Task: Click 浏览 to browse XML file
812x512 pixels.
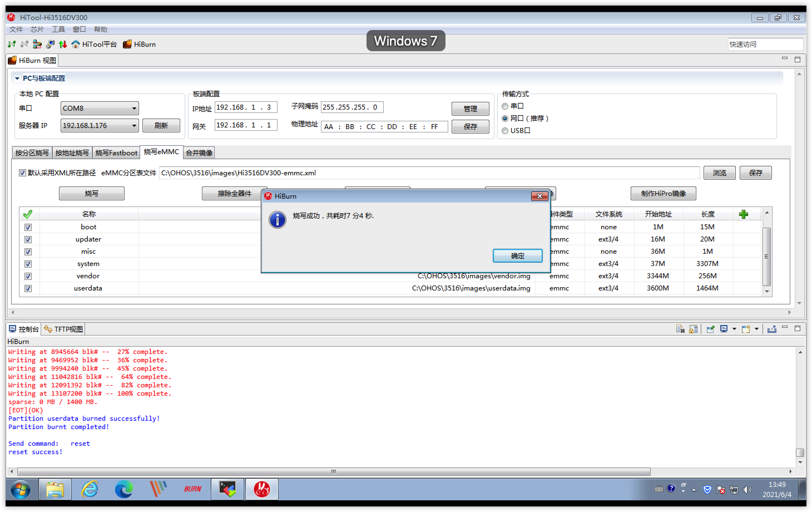Action: [719, 173]
